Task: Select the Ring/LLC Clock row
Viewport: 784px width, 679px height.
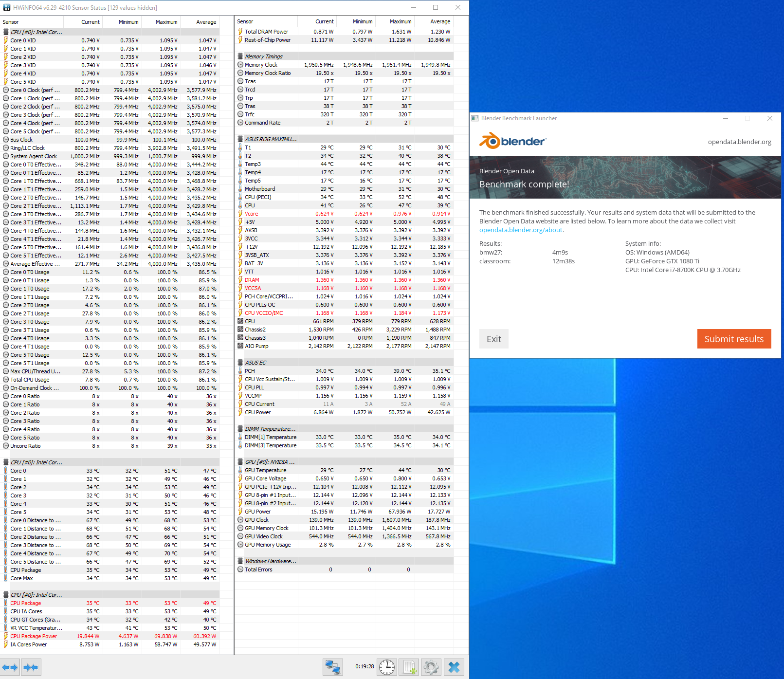Action: tap(110, 148)
